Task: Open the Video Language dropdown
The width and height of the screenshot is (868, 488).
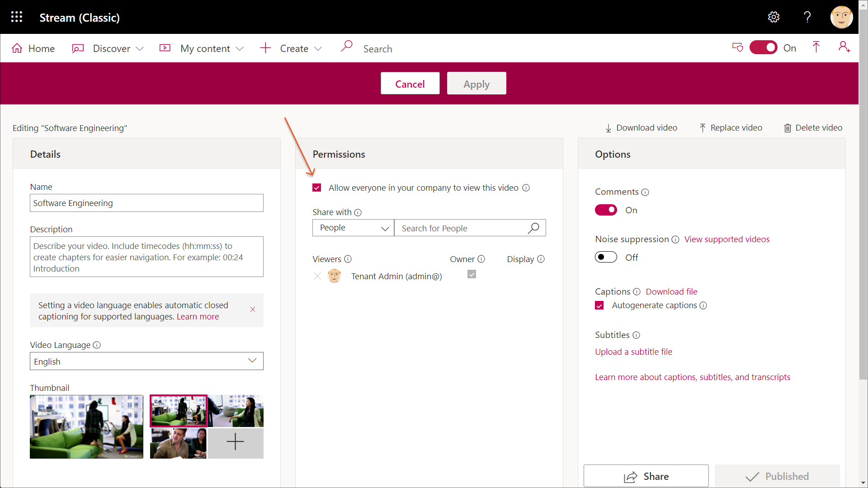Action: click(x=146, y=361)
